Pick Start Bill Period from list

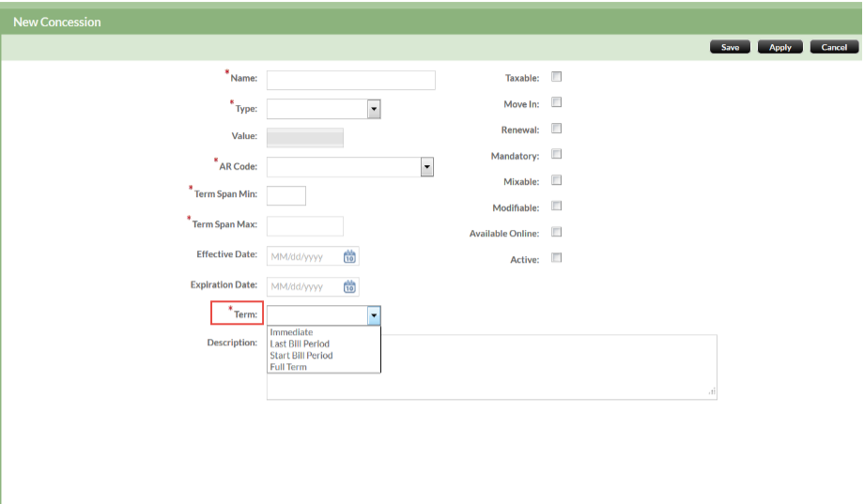(x=301, y=356)
